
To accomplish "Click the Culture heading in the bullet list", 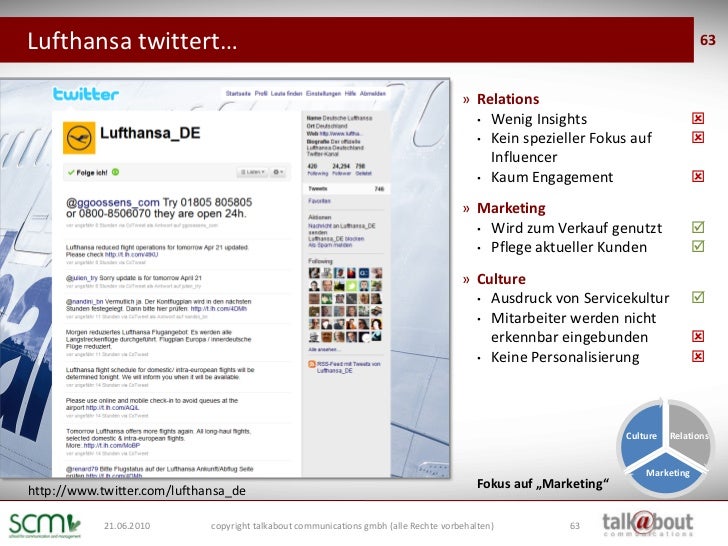I will [x=501, y=279].
